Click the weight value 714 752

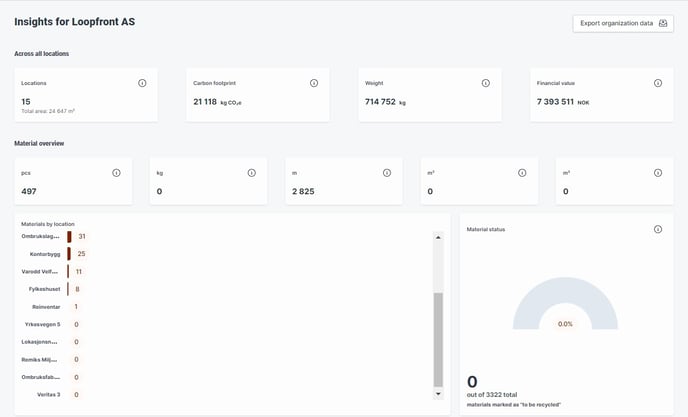pos(380,102)
